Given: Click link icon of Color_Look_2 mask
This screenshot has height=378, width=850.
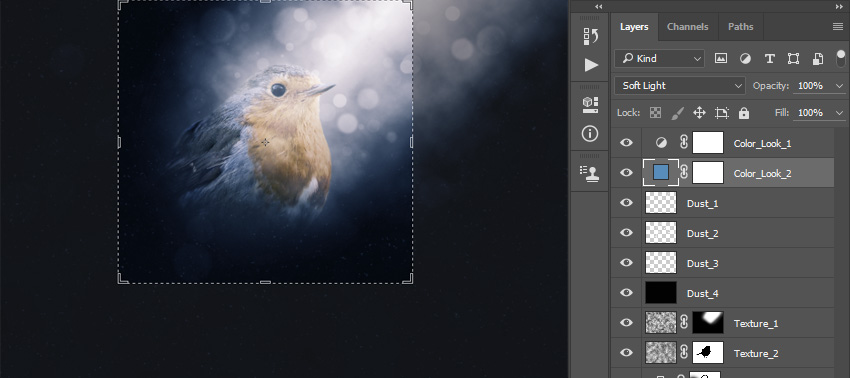Looking at the screenshot, I should 684,172.
